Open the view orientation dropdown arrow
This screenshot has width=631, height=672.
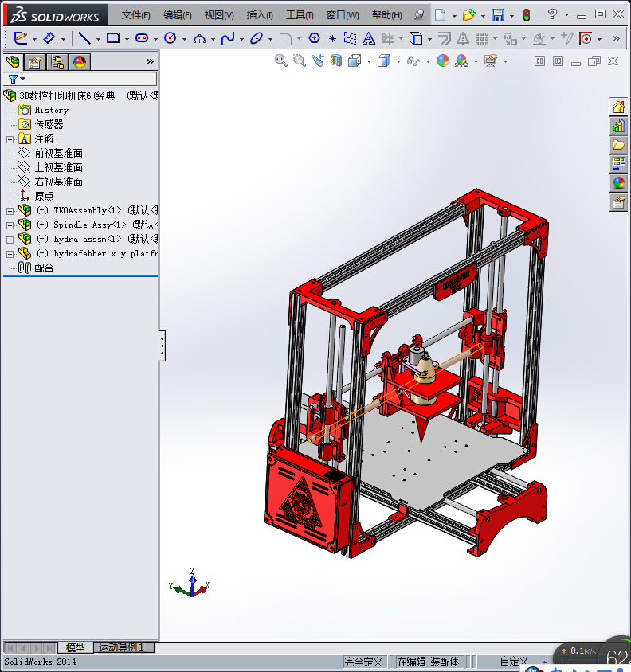370,62
